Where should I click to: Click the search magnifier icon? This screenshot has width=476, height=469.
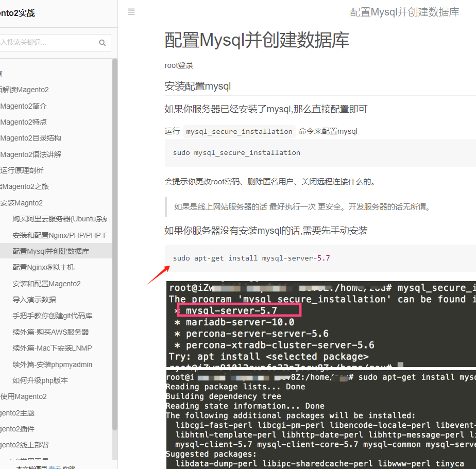(103, 43)
